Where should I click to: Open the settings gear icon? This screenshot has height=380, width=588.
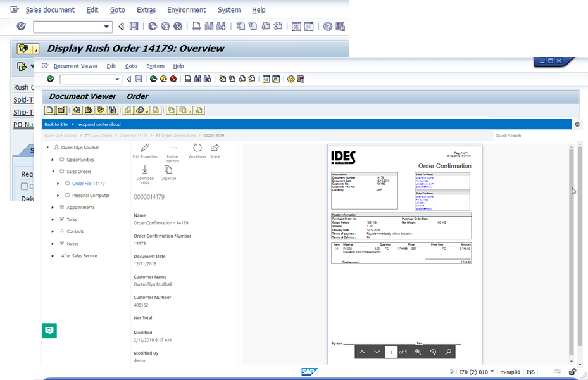[577, 124]
